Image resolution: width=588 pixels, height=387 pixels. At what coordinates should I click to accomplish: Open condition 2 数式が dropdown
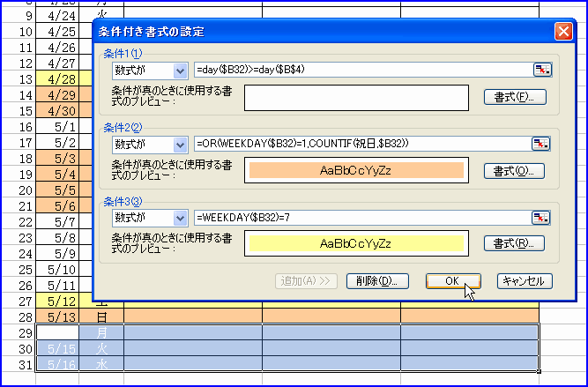pos(181,145)
